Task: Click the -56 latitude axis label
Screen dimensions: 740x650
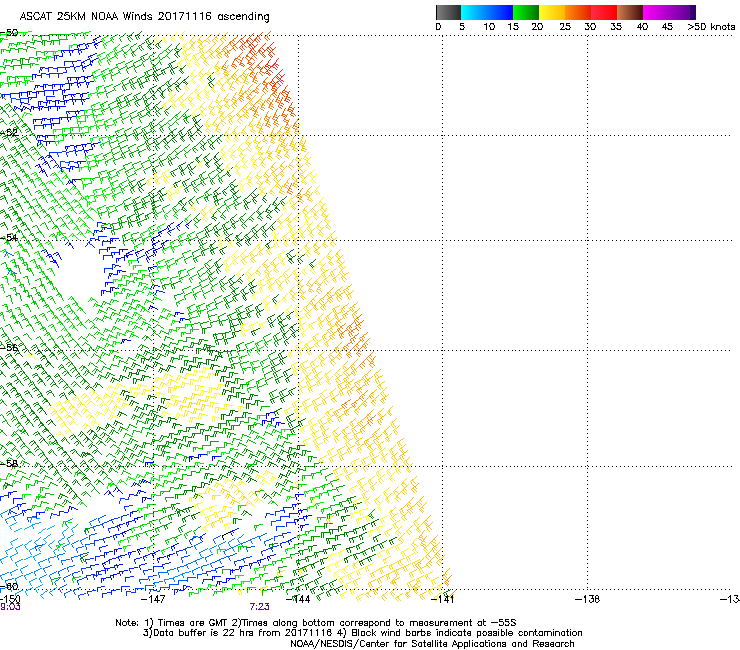Action: (x=9, y=347)
